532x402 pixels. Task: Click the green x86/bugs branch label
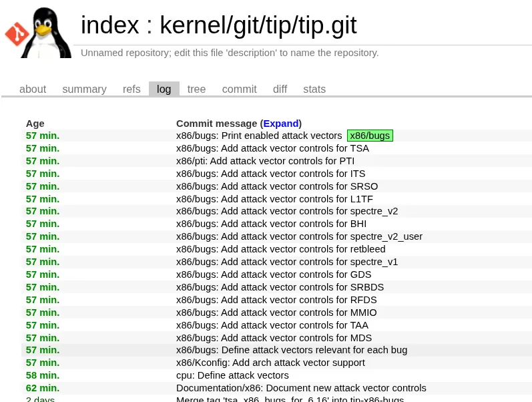[x=370, y=136]
